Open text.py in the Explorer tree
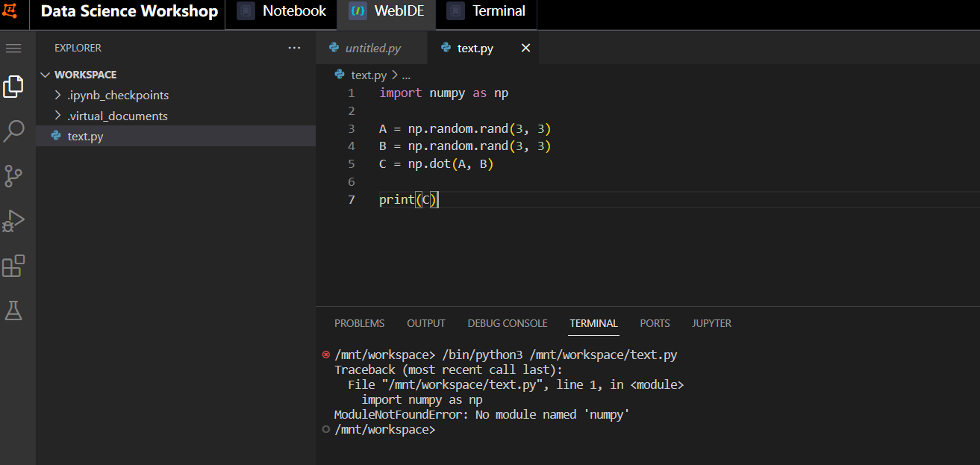980x465 pixels. 176,136
